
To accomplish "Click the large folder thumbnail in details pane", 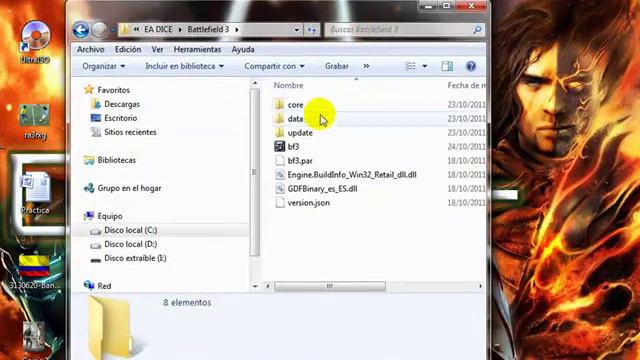I will pyautogui.click(x=111, y=328).
